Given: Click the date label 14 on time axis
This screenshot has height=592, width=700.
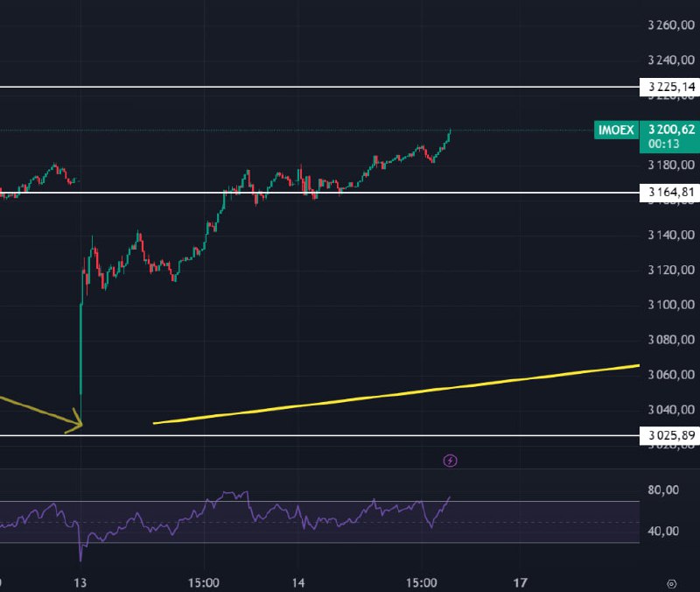Looking at the screenshot, I should [x=298, y=583].
